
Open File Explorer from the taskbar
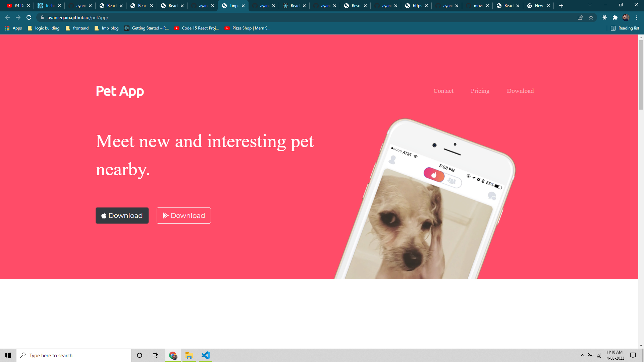click(189, 355)
